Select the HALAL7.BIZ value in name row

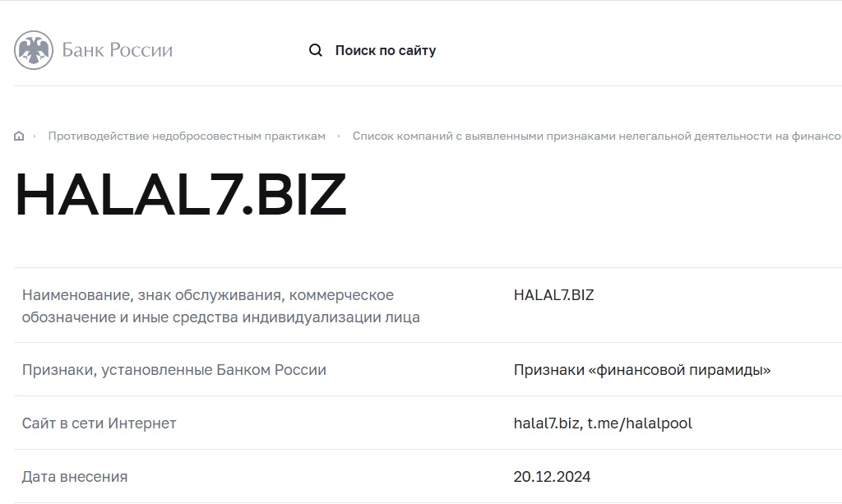pos(553,295)
